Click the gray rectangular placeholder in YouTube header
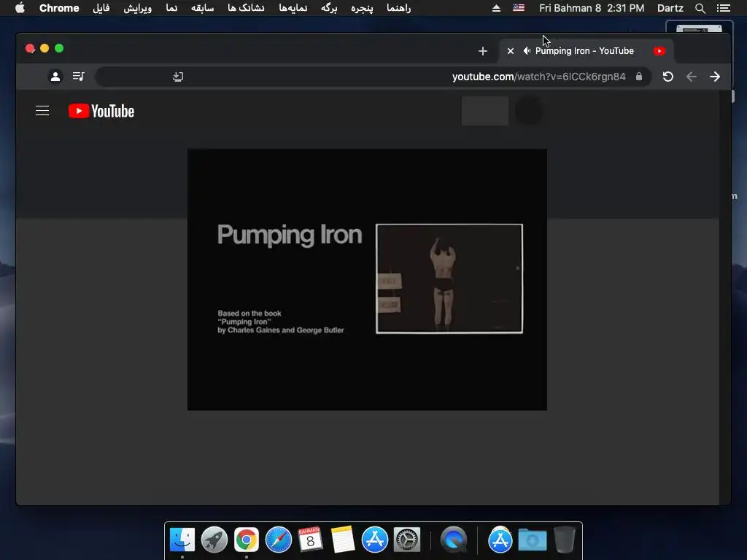 pos(485,111)
